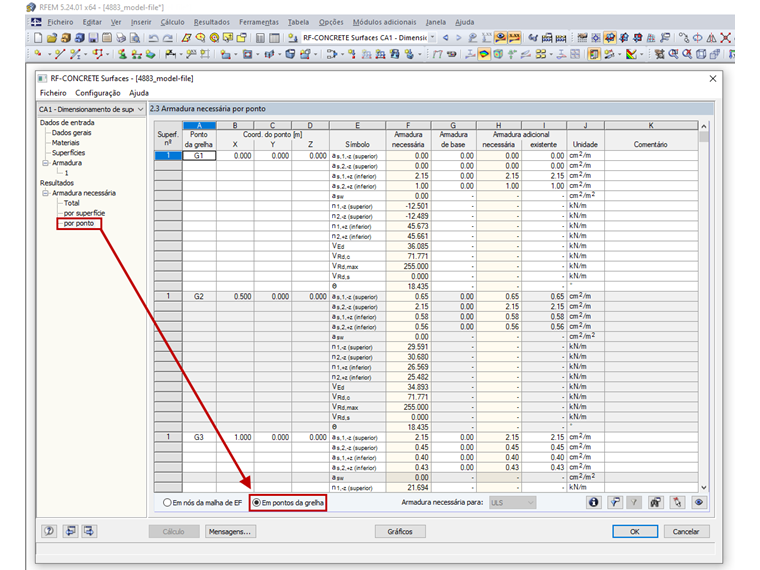Screen dimensions: 760x570
Task: Click the zoom window magnifier icon
Action: (673, 54)
